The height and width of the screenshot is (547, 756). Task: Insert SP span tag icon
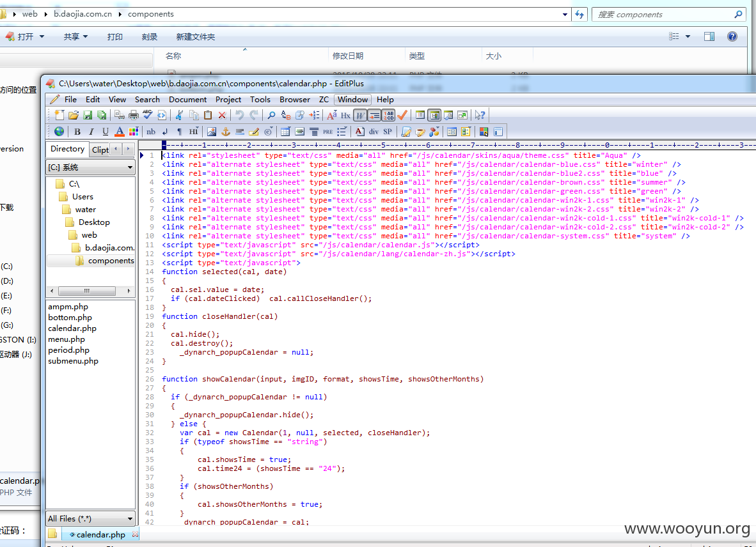(388, 132)
